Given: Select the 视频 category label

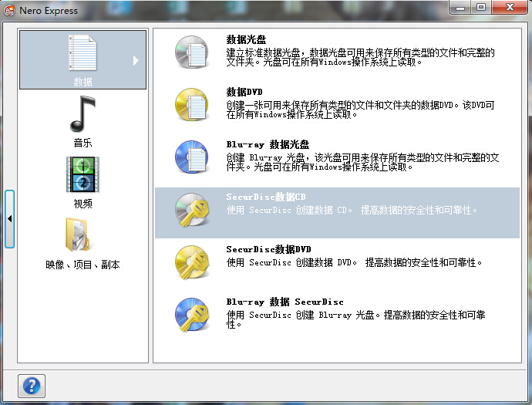Looking at the screenshot, I should coord(82,204).
